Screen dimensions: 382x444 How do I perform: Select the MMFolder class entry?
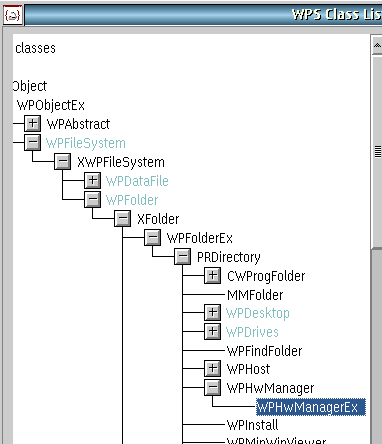tap(255, 295)
